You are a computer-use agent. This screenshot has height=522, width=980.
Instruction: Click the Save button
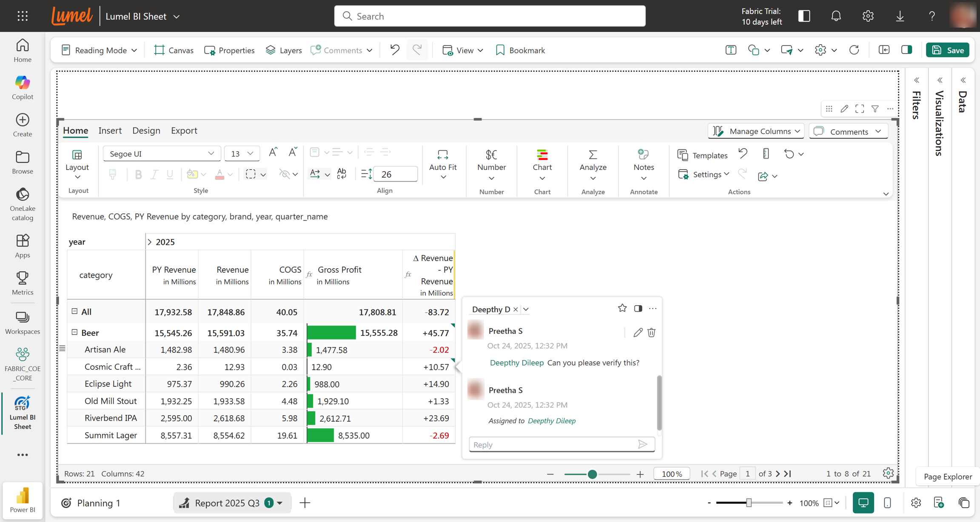948,50
